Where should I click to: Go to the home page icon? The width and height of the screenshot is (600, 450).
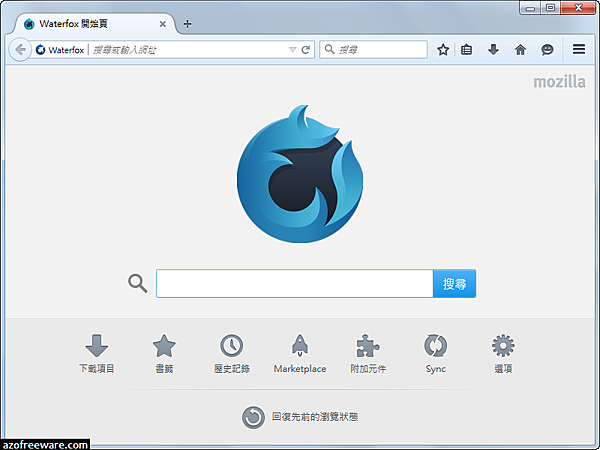point(520,50)
